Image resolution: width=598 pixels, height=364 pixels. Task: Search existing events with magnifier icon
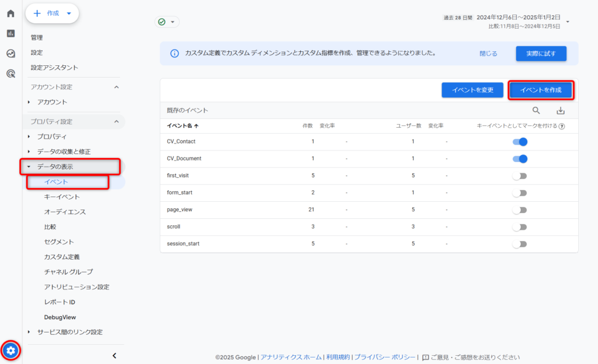536,111
